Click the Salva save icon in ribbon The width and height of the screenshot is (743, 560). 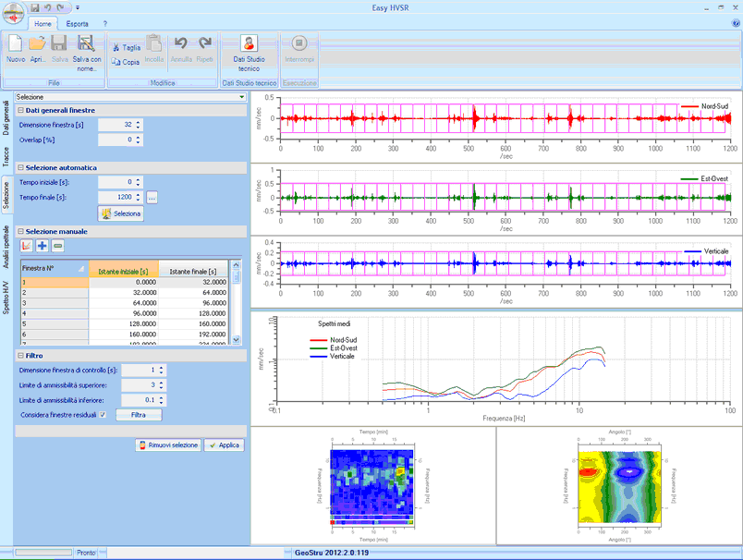59,43
